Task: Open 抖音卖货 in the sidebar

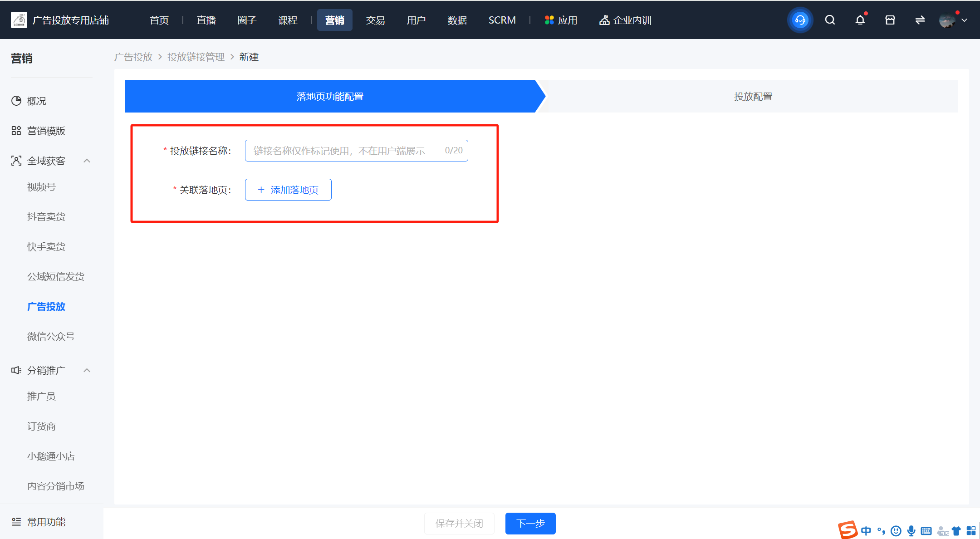Action: coord(46,217)
